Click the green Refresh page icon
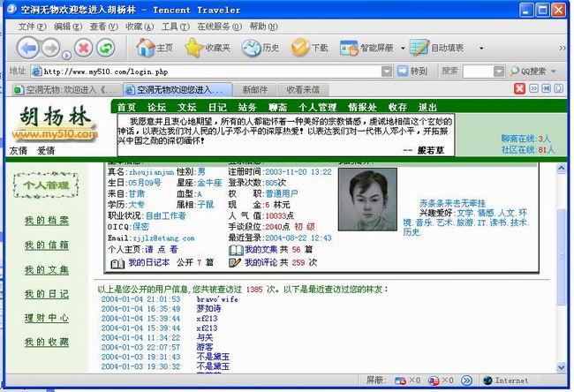574x392 pixels. pyautogui.click(x=107, y=48)
